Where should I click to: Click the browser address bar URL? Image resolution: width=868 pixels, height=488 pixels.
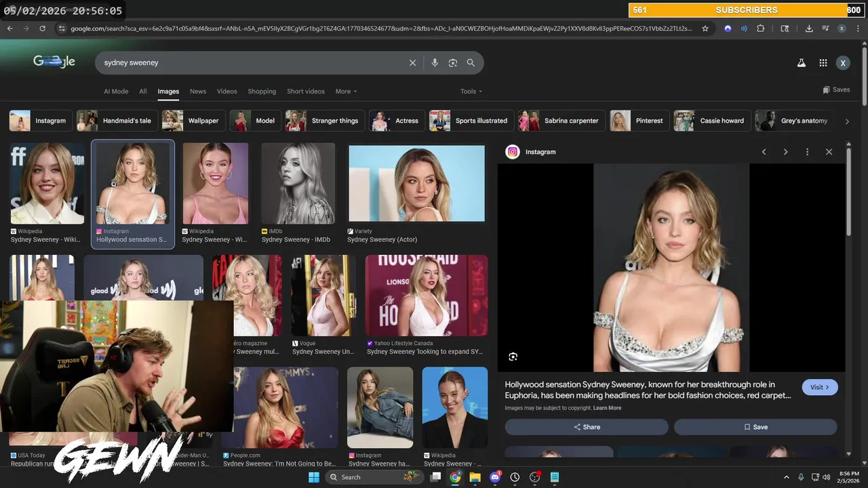tap(381, 28)
